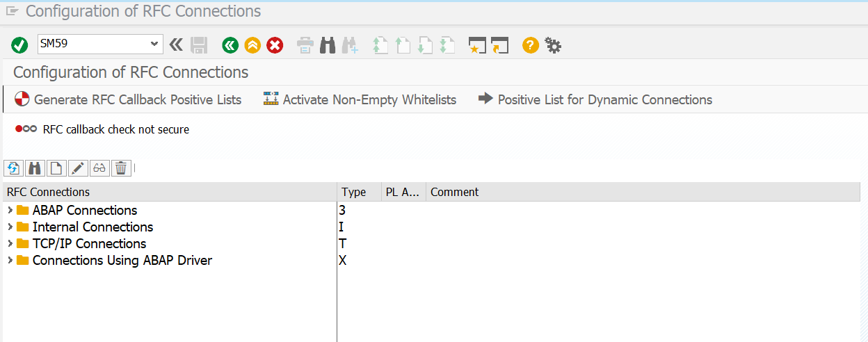This screenshot has width=868, height=342.
Task: Click the pencil Change connection icon
Action: (x=78, y=168)
